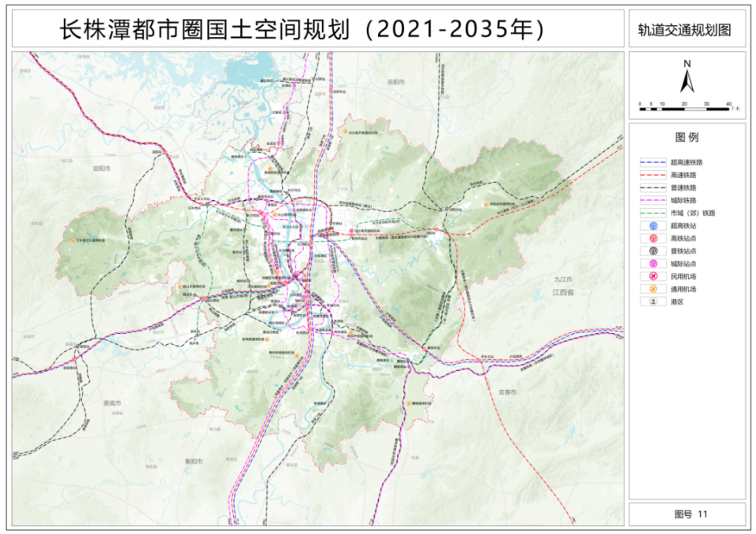Screen dimensions: 756x534
Task: Click the 民用机场 legend label
Action: [x=684, y=276]
